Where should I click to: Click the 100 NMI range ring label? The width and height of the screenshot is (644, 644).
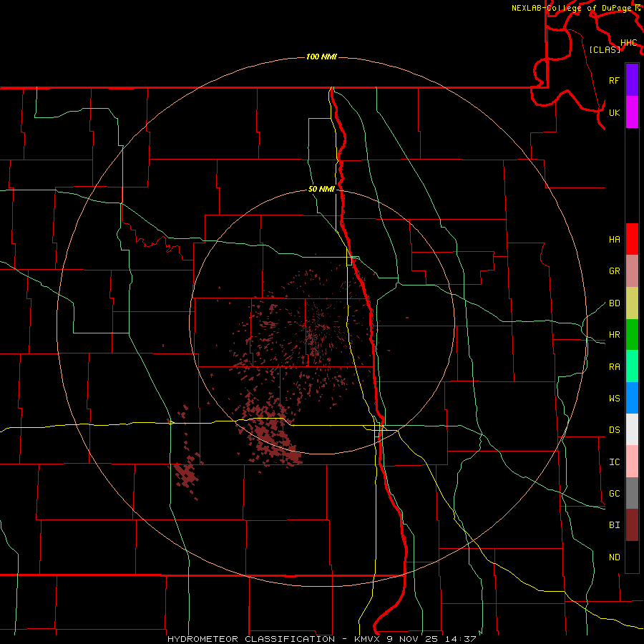321,57
